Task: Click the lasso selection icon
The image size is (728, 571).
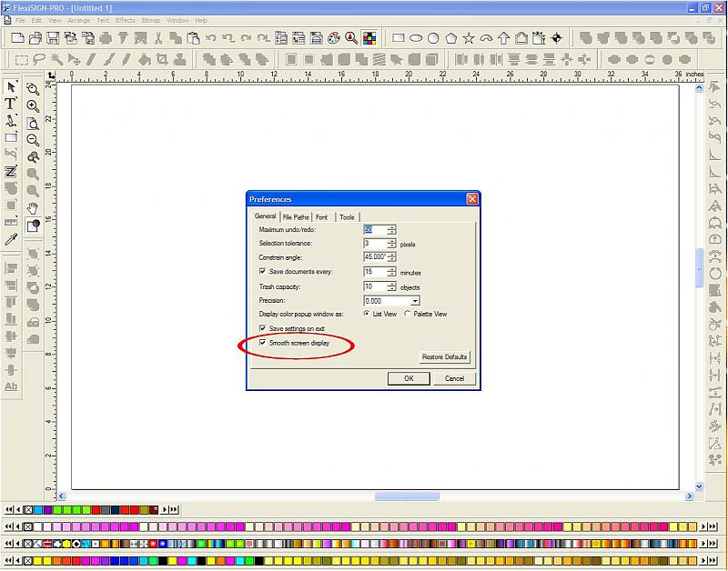Action: tap(39, 59)
